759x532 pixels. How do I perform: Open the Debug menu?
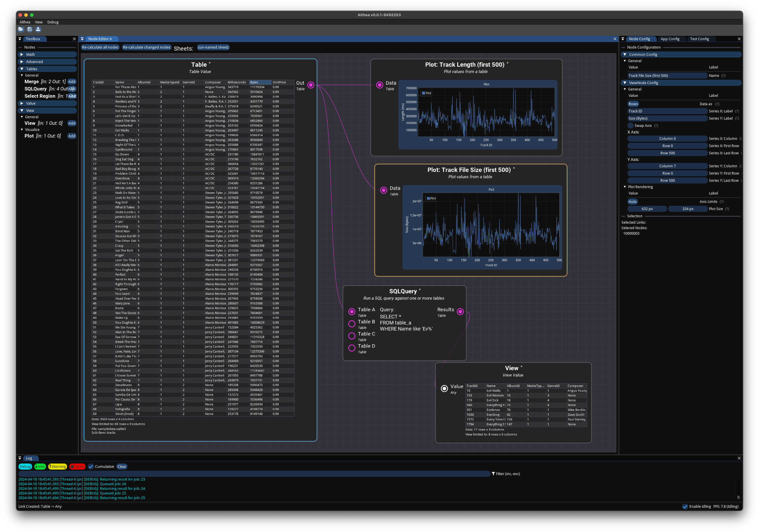pyautogui.click(x=53, y=22)
